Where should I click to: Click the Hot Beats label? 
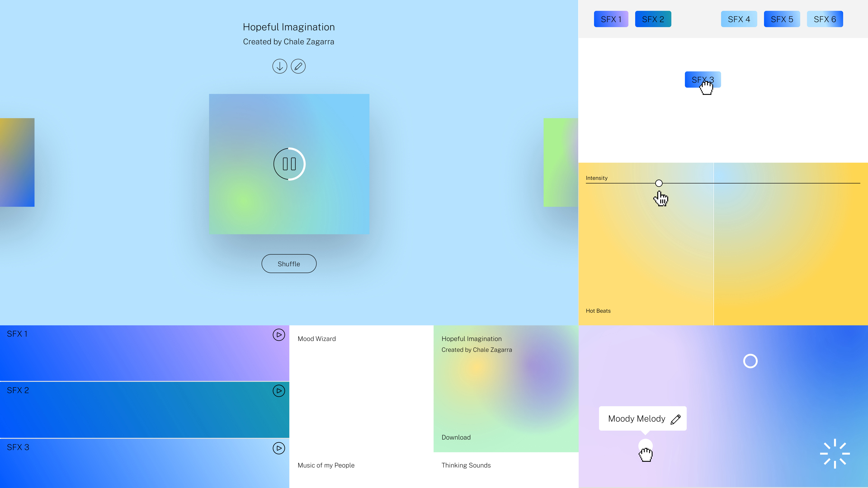pyautogui.click(x=598, y=311)
